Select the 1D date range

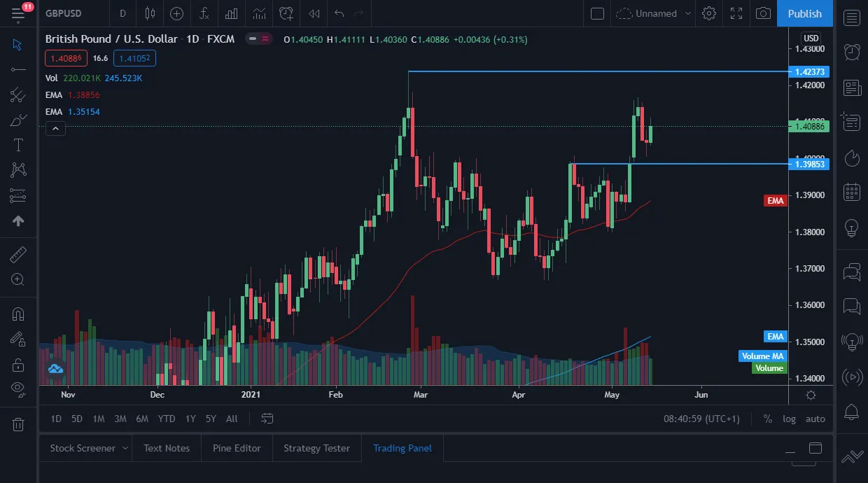point(56,419)
